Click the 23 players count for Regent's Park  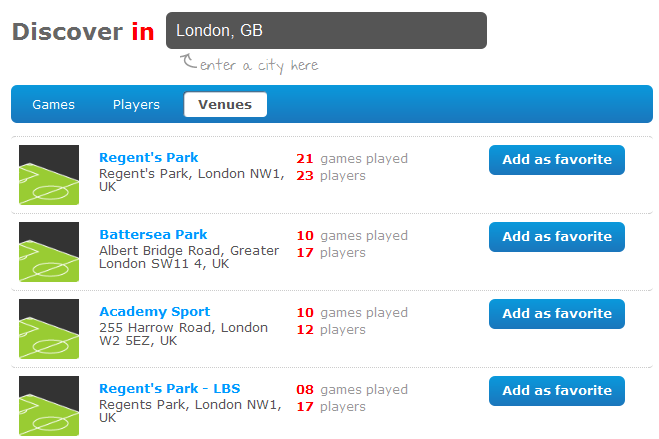[331, 175]
